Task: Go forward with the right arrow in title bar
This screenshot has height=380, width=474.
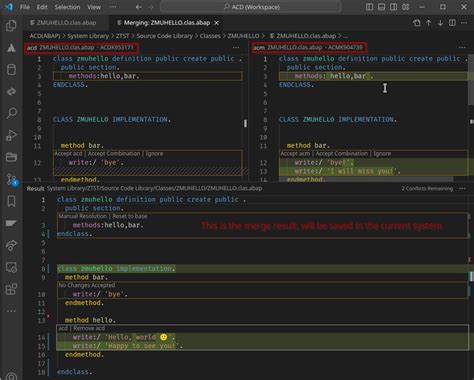Action: pyautogui.click(x=151, y=7)
